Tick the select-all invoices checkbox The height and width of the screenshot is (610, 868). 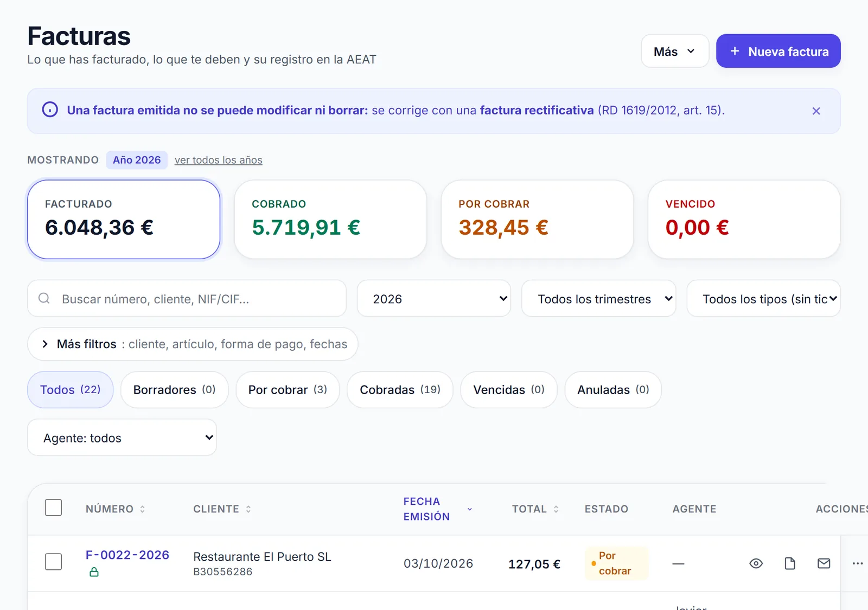[53, 508]
